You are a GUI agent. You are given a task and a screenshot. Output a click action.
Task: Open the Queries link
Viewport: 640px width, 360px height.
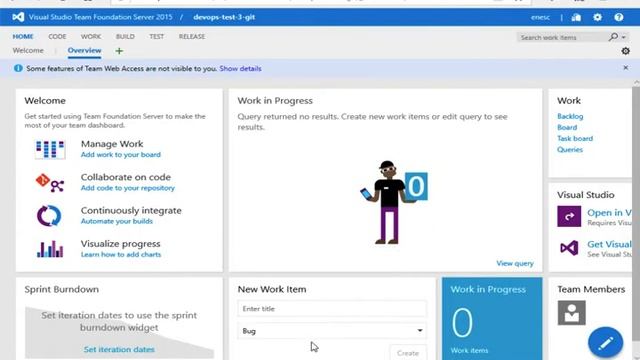pos(570,149)
